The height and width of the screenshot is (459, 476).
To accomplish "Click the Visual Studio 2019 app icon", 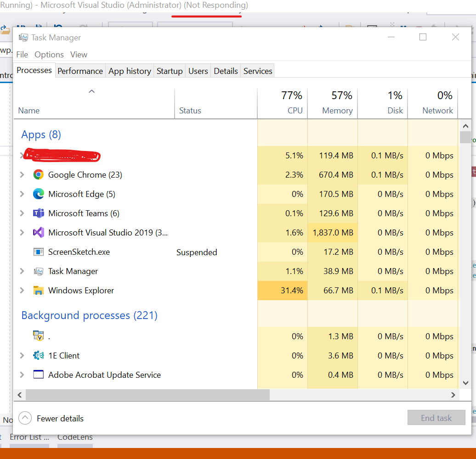I will [x=38, y=233].
